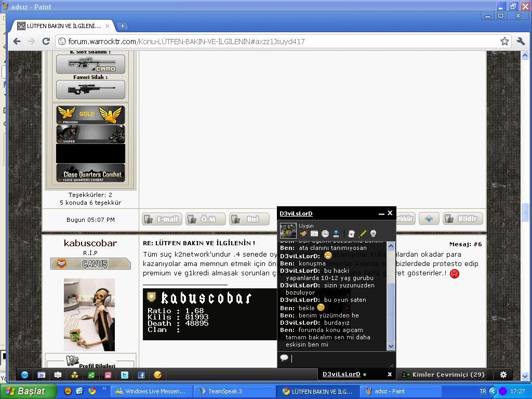Bookmark this page with the star icon

coord(504,42)
